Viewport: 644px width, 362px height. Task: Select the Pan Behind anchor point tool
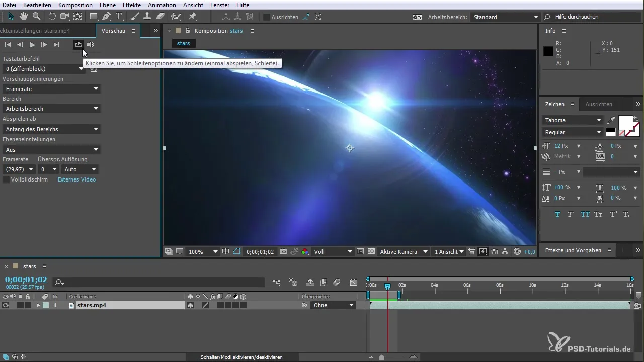tap(77, 17)
